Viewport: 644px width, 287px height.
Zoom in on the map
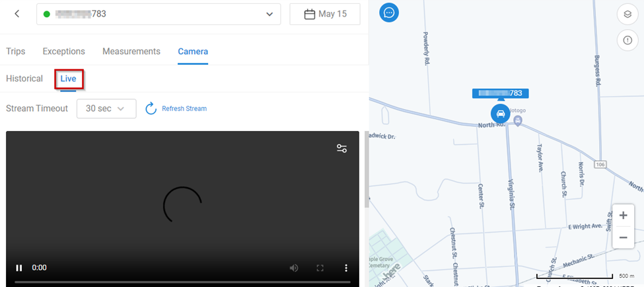(623, 216)
